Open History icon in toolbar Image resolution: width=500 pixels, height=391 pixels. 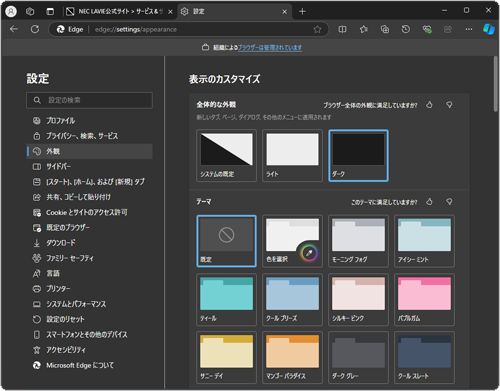click(406, 29)
